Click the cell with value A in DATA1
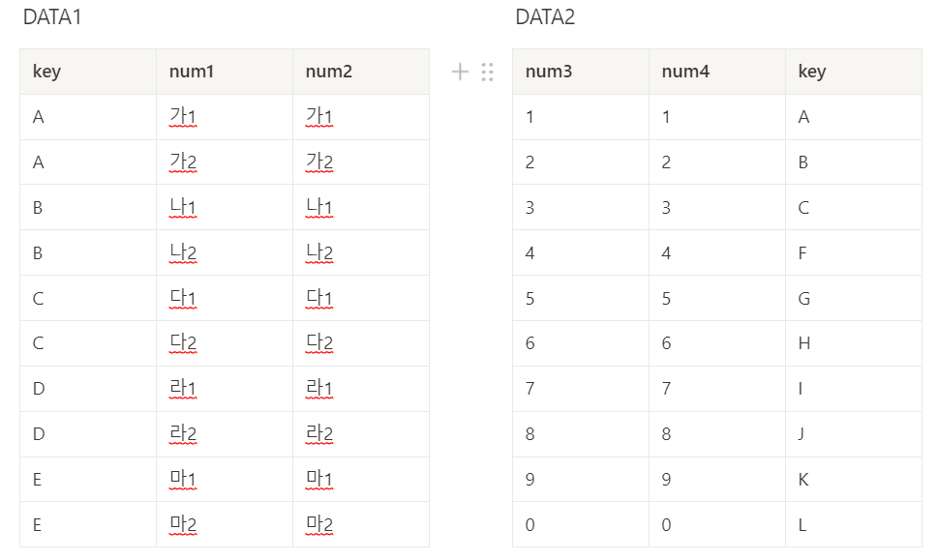This screenshot has height=560, width=939. click(x=37, y=116)
